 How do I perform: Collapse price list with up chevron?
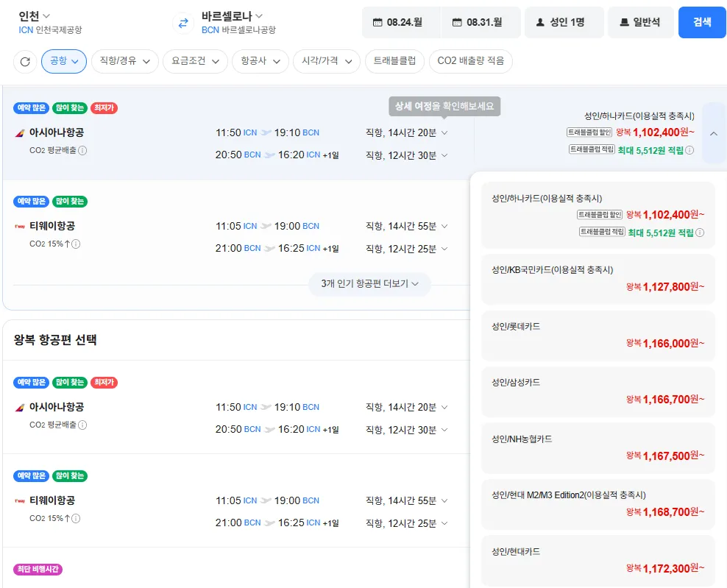click(x=714, y=133)
